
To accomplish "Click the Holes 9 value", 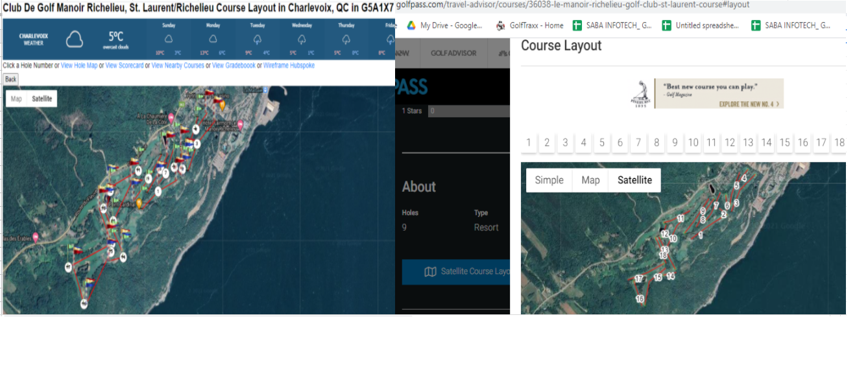I will (x=404, y=227).
